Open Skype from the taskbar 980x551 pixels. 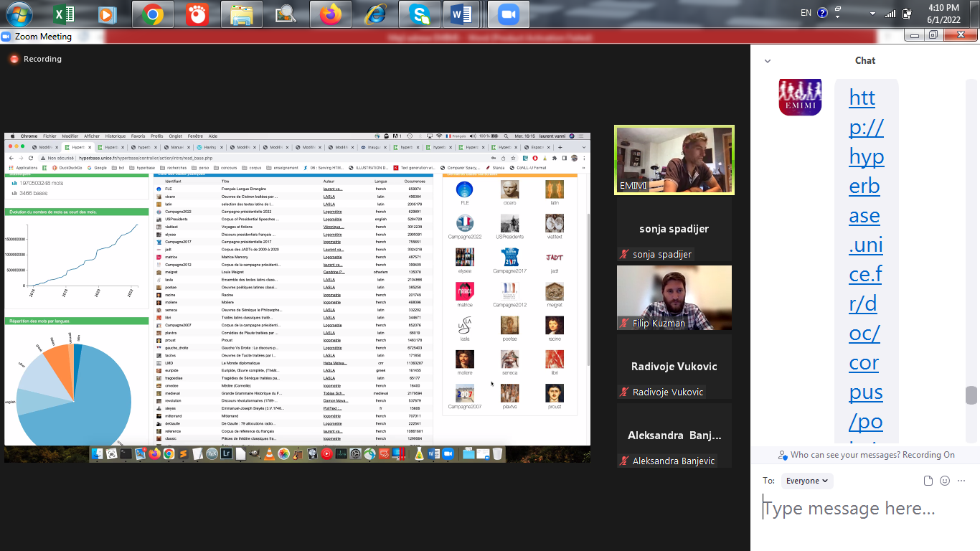point(418,14)
